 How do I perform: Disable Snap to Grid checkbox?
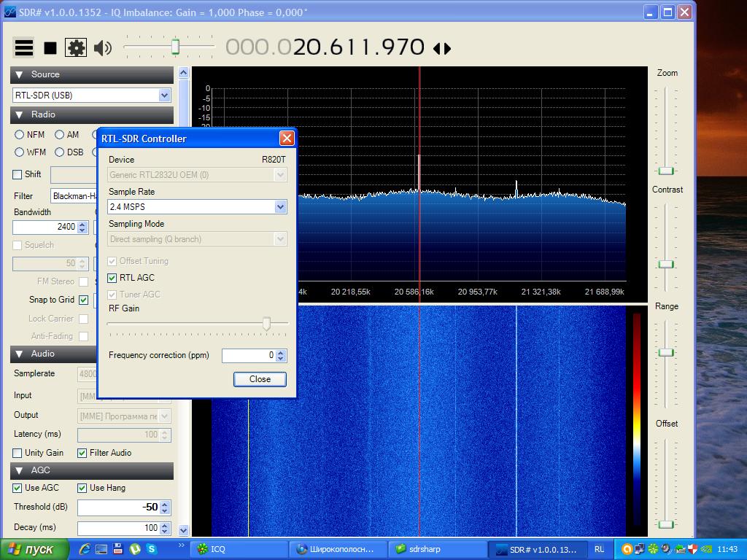(x=83, y=300)
